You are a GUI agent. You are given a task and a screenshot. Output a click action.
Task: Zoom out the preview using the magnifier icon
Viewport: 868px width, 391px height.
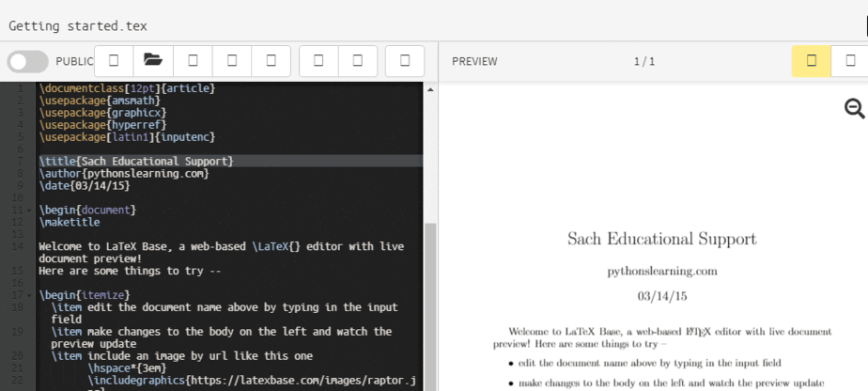(854, 108)
